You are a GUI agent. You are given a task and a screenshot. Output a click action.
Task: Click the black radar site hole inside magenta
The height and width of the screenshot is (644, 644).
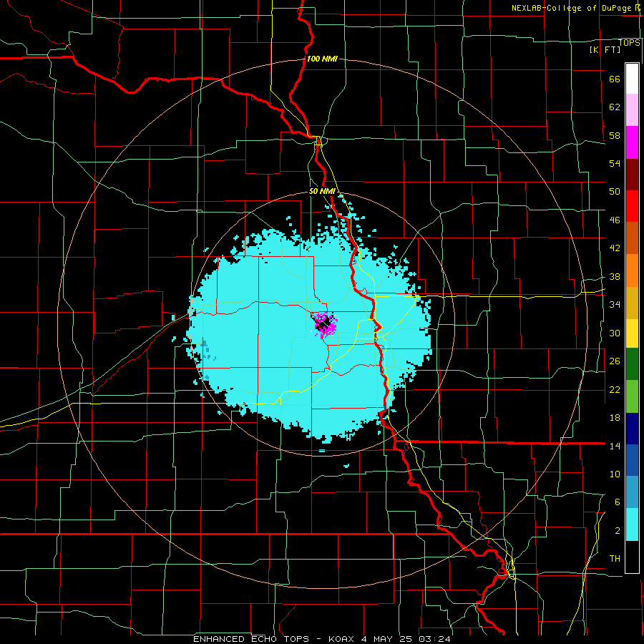point(323,323)
